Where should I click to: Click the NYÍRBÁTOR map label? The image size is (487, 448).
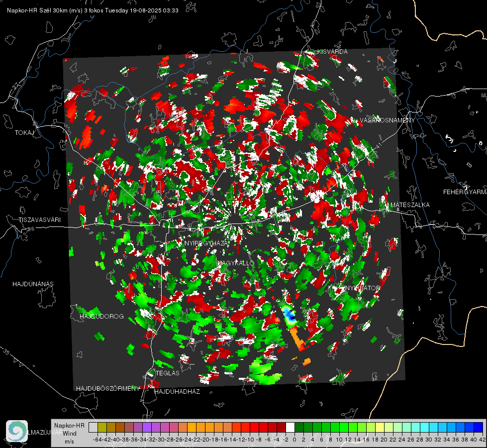point(362,288)
